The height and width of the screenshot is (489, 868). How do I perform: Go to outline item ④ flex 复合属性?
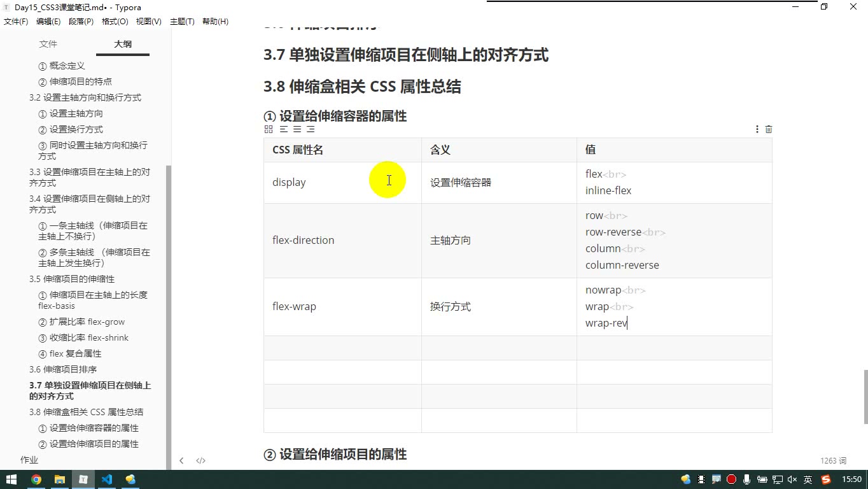(70, 353)
